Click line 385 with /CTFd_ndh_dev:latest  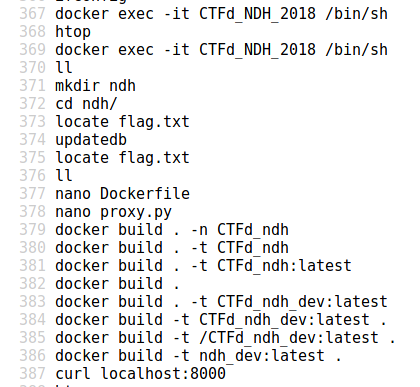pyautogui.click(x=226, y=338)
